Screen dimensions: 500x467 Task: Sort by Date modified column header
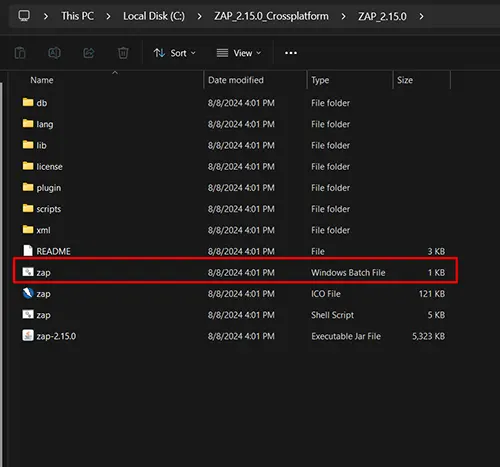coord(236,80)
